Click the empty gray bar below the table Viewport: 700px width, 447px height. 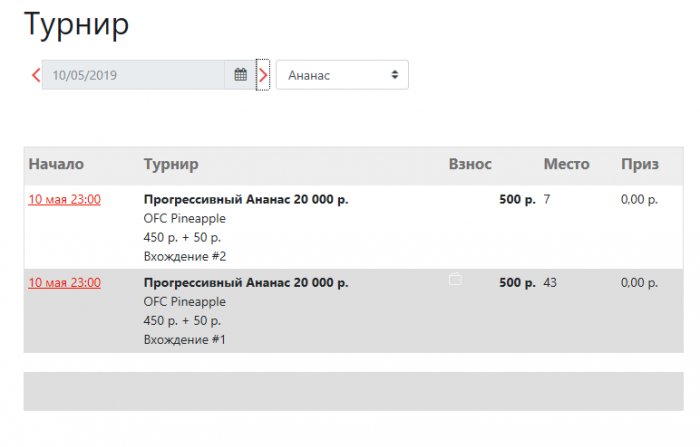coord(354,391)
